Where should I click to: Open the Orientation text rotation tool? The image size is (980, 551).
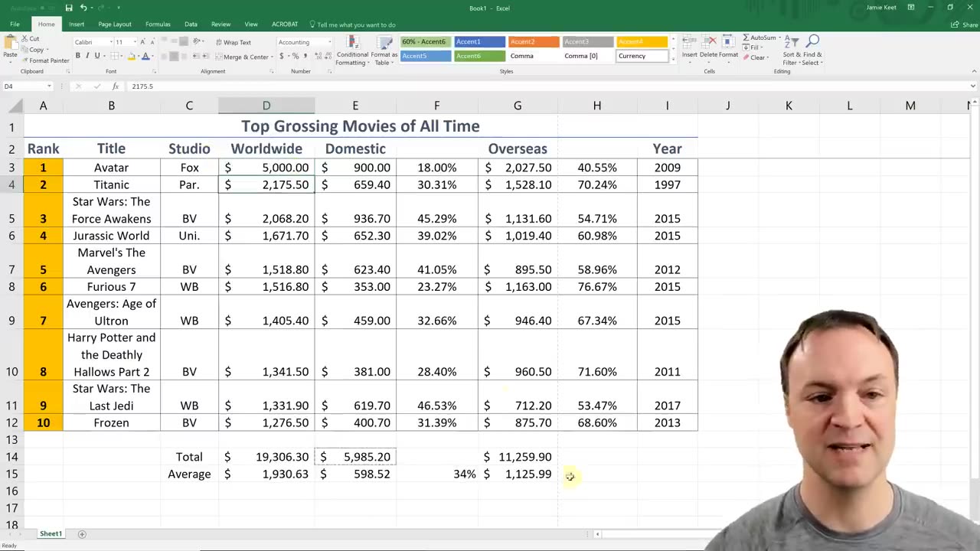(198, 42)
